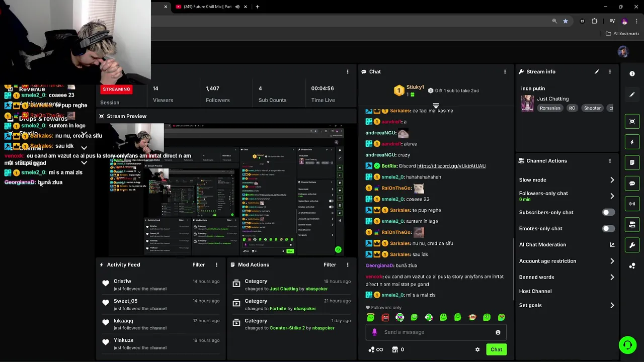
Task: Open Activity Feed three-dot menu
Action: coord(216,264)
